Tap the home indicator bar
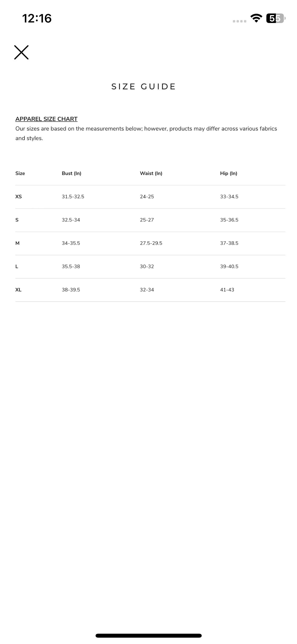Screen dimensions: 297x644 (x=149, y=636)
